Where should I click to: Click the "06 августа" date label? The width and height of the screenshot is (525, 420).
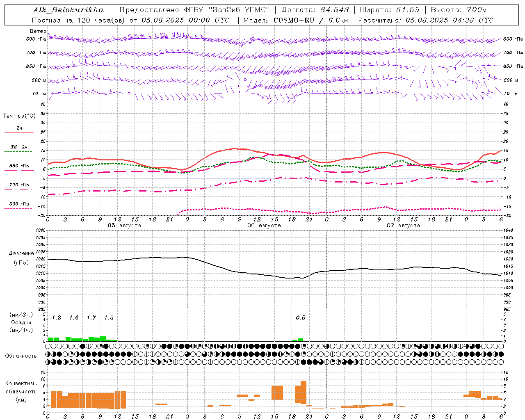[x=264, y=226]
